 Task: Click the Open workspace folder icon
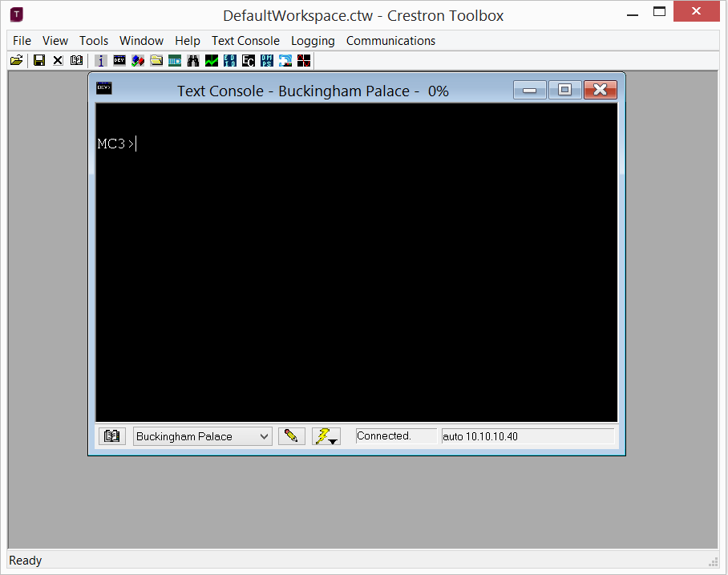point(17,60)
